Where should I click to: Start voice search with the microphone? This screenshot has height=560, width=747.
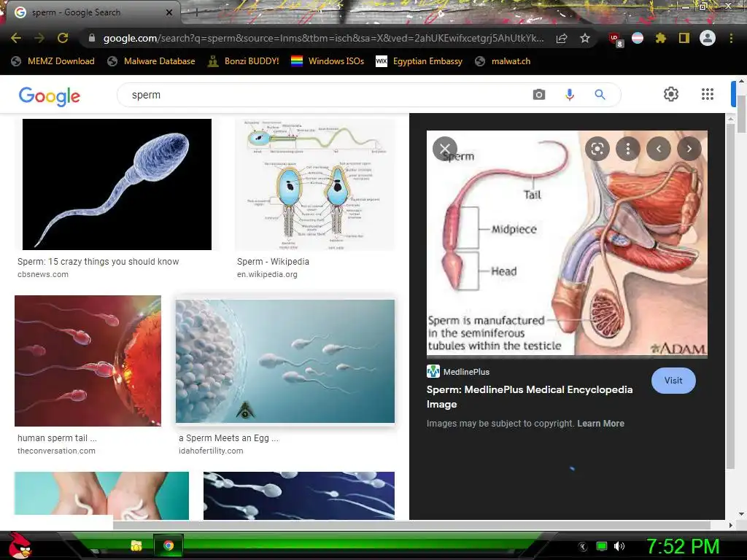click(x=569, y=94)
